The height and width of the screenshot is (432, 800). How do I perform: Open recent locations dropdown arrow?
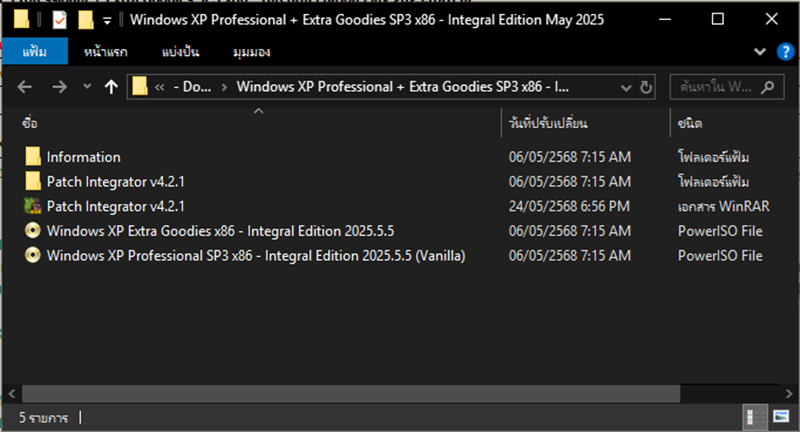point(87,87)
